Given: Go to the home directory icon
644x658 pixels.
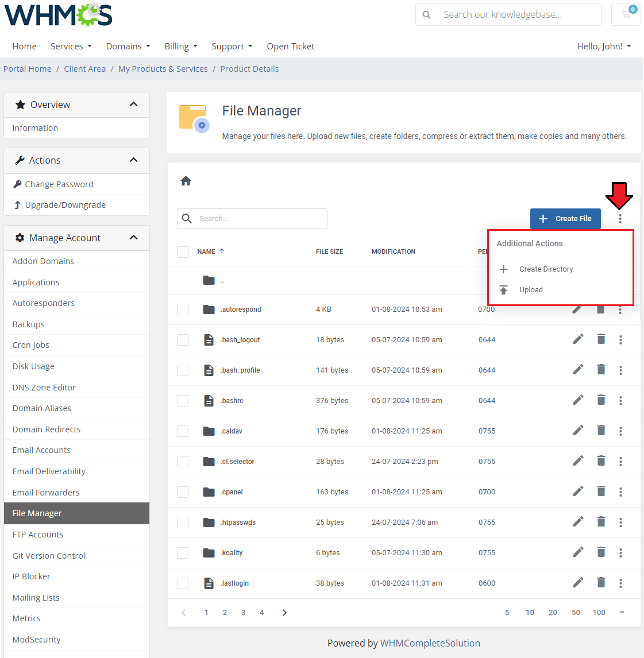Looking at the screenshot, I should (x=186, y=181).
